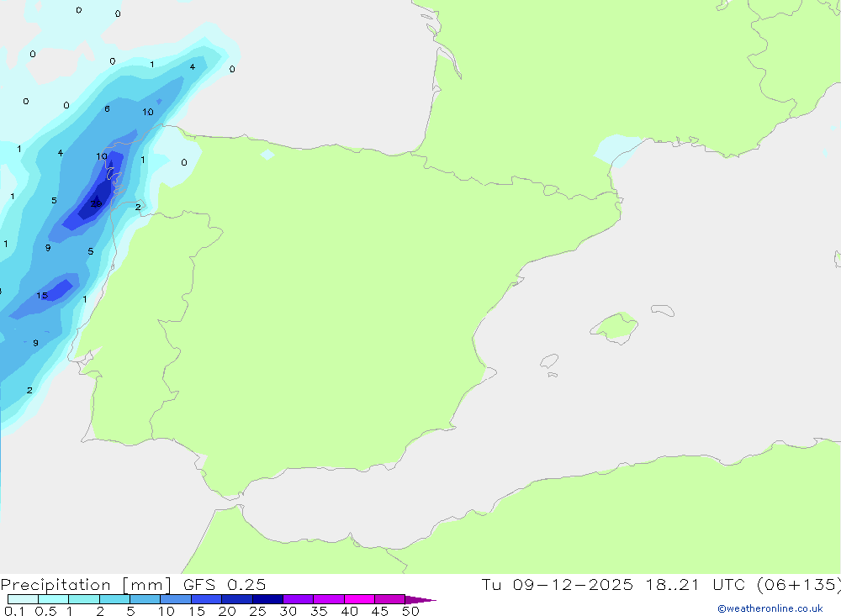Click the '20' precipitation value on map
Viewport: 841px width, 616px height.
(96, 203)
